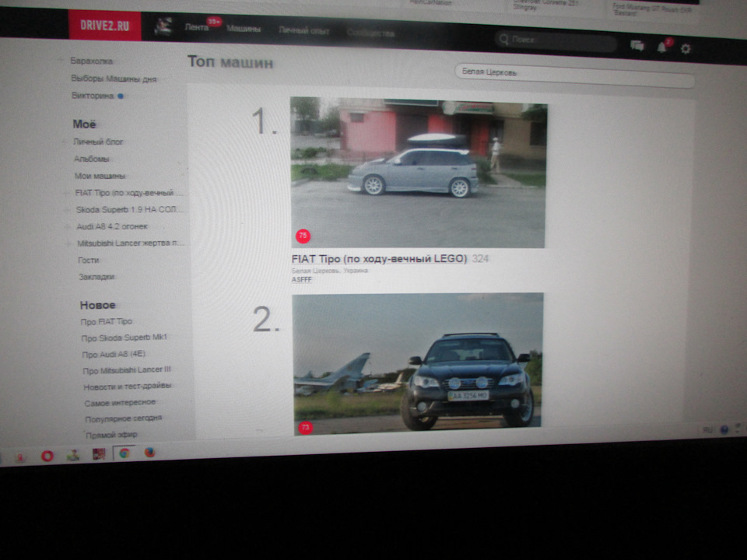Open the user avatar profile
The height and width of the screenshot is (560, 747).
(163, 26)
